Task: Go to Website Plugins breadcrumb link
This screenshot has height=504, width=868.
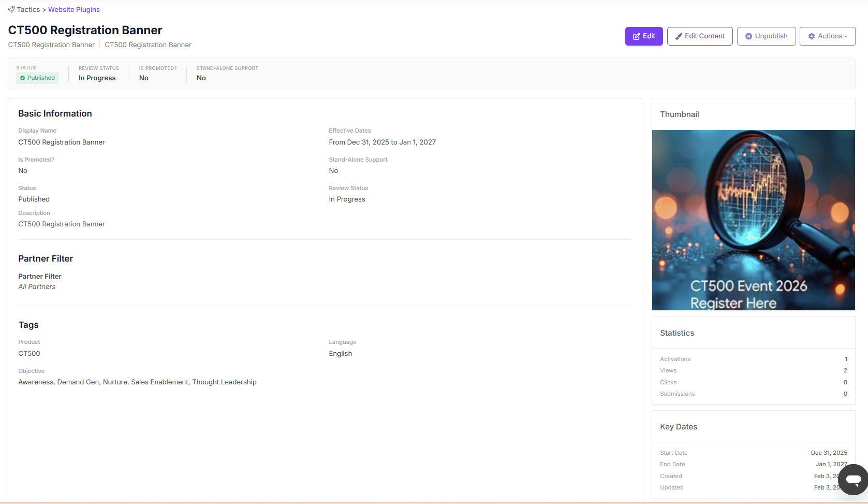Action: pyautogui.click(x=74, y=9)
